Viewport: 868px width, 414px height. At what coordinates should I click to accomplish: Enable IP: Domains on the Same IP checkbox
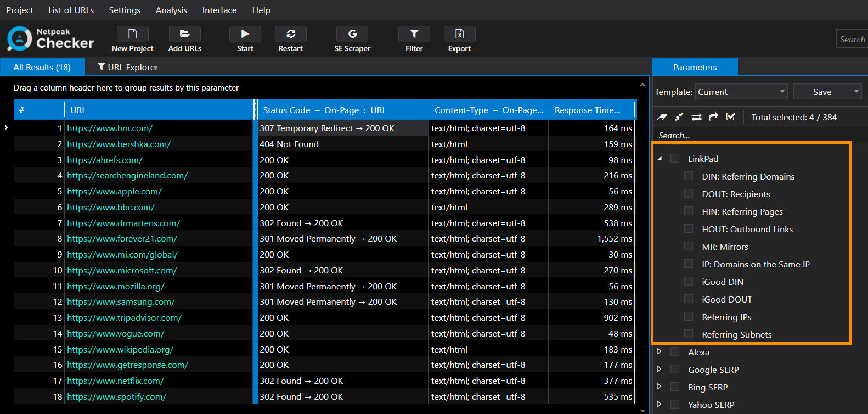pyautogui.click(x=689, y=264)
